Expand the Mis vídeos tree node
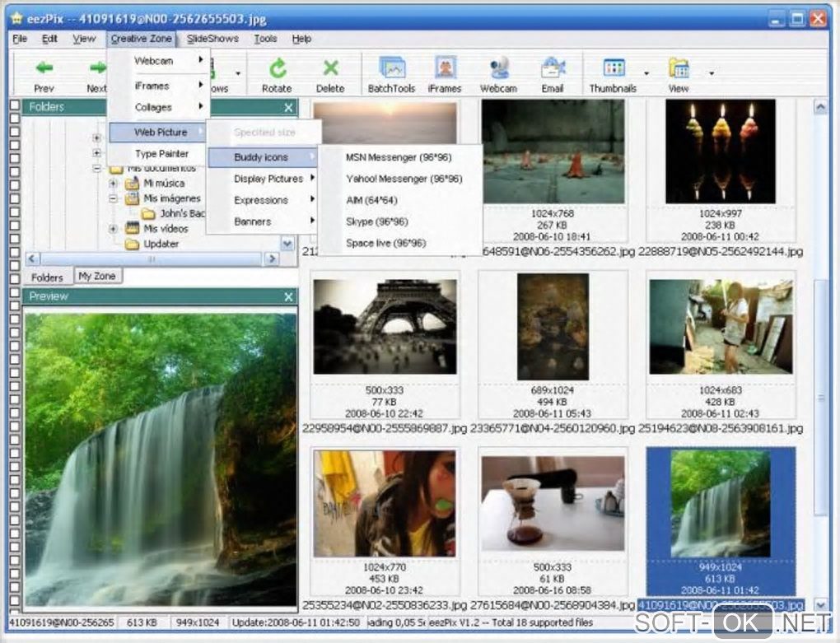 114,229
